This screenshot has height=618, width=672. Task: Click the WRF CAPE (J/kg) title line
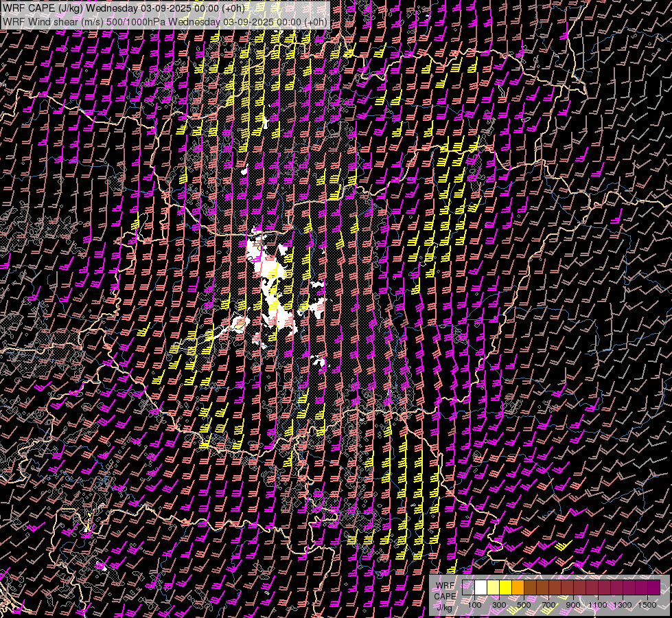point(124,8)
